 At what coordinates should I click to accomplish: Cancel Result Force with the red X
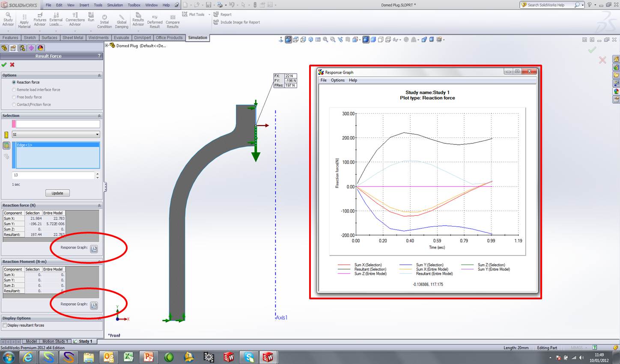[x=12, y=65]
